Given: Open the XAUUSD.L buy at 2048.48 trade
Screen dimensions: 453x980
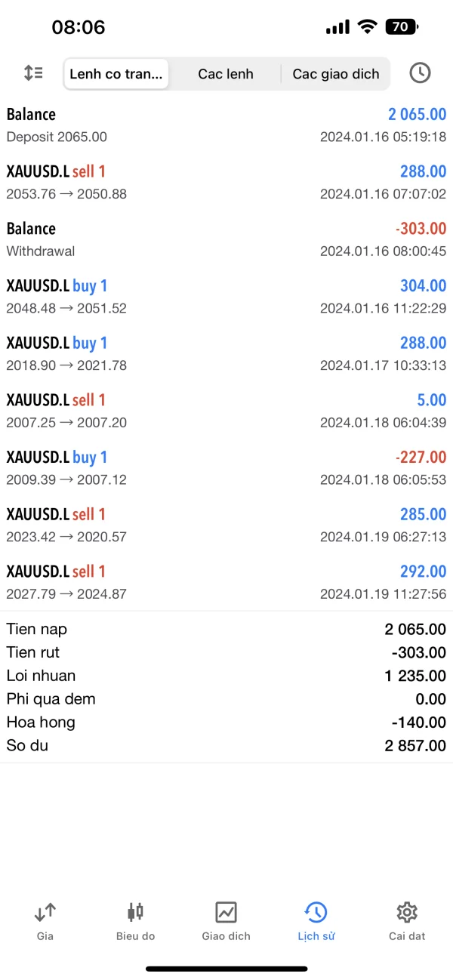Looking at the screenshot, I should click(x=226, y=296).
